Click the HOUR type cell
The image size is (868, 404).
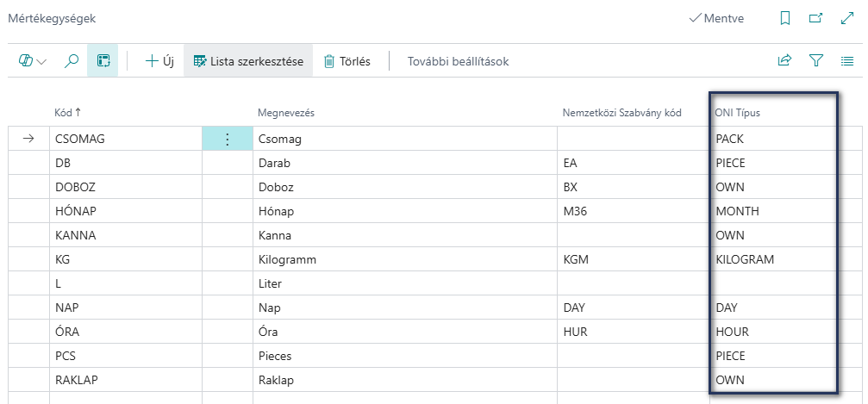pos(773,332)
